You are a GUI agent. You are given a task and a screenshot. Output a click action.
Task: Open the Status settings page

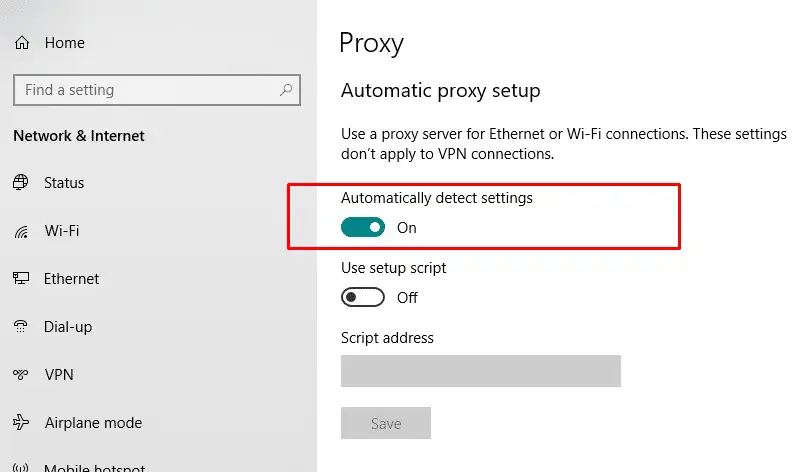tap(64, 182)
